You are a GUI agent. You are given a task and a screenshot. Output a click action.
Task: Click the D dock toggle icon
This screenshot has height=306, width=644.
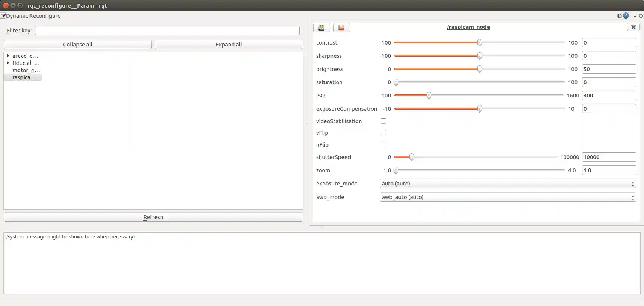(x=619, y=15)
